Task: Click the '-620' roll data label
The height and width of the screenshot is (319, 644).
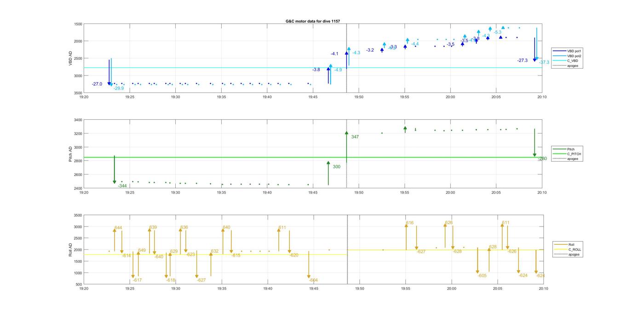Action: (x=293, y=255)
